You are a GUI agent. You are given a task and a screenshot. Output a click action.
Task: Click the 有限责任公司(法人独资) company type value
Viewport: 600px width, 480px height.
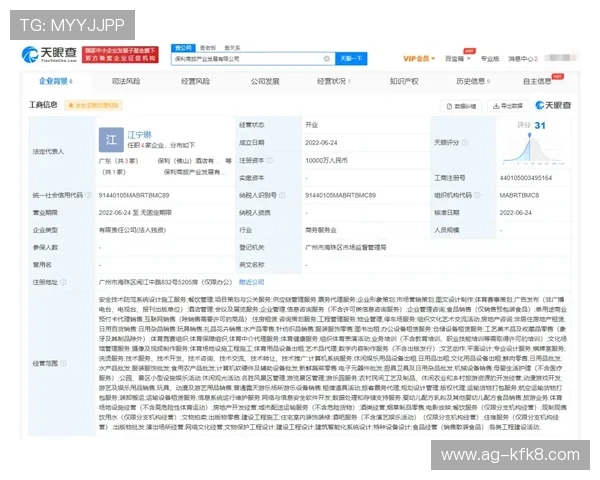(x=132, y=230)
